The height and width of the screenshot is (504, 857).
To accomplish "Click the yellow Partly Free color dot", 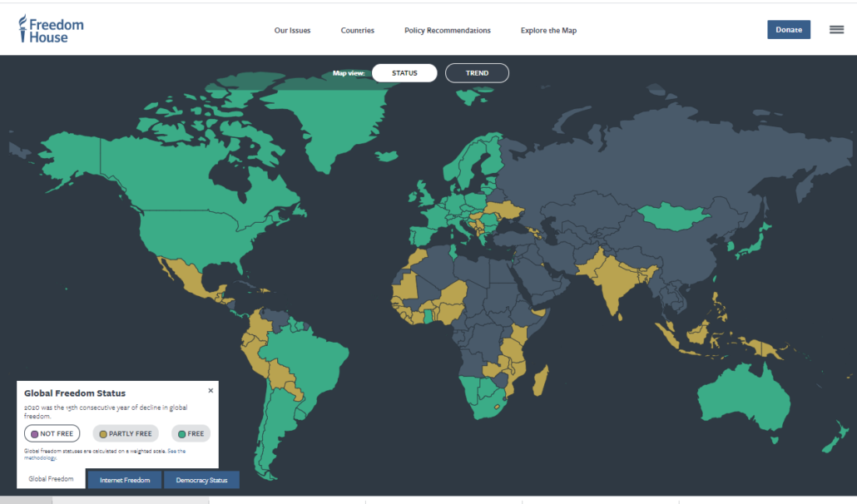I will [x=102, y=434].
